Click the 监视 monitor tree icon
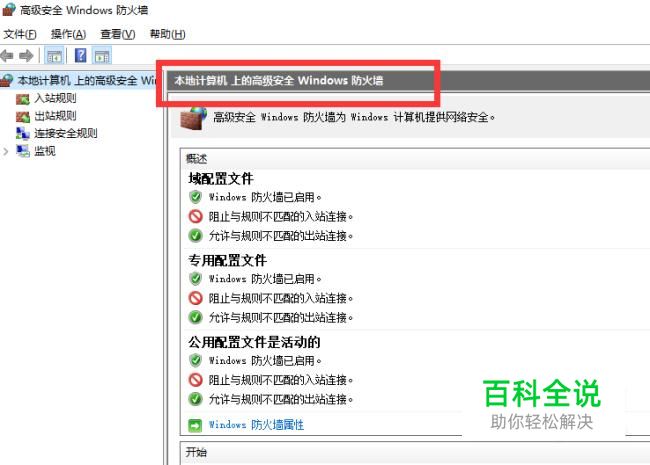This screenshot has height=465, width=650. tap(23, 151)
